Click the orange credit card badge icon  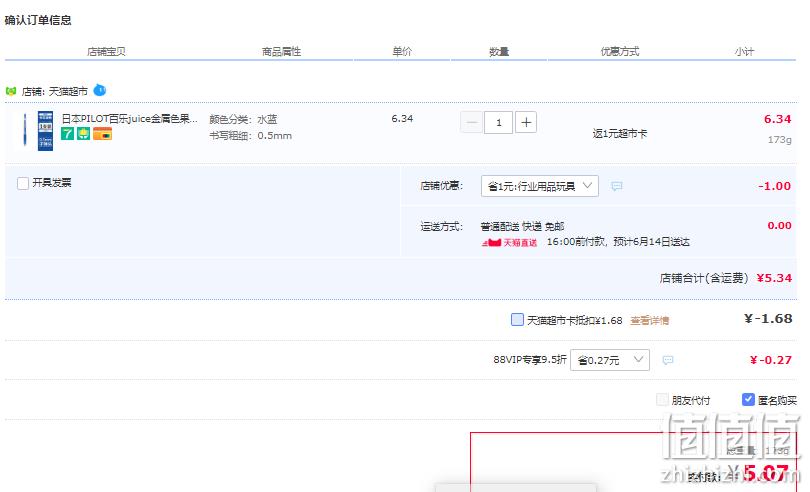point(102,134)
